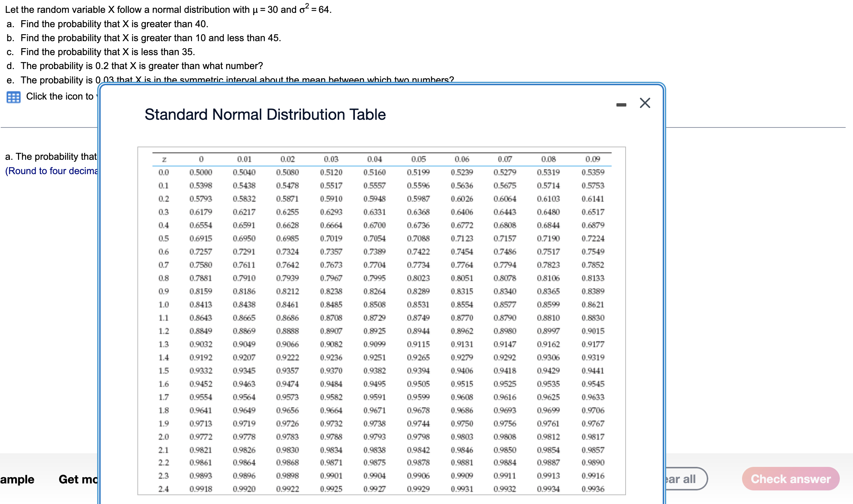Select the value 0.9936 at table bottom right
This screenshot has height=504, width=853.
pos(593,489)
